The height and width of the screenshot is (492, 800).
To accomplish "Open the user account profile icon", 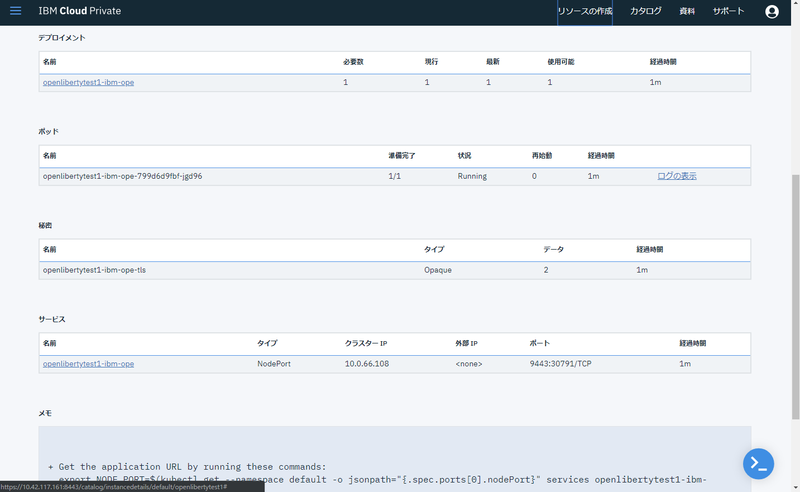I will pyautogui.click(x=771, y=11).
